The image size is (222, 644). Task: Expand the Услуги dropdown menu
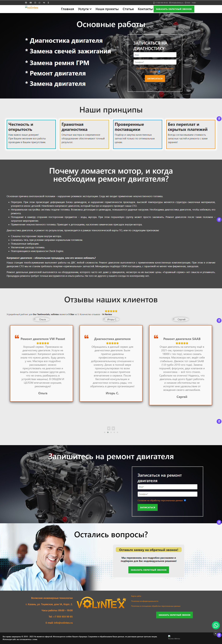pyautogui.click(x=85, y=9)
